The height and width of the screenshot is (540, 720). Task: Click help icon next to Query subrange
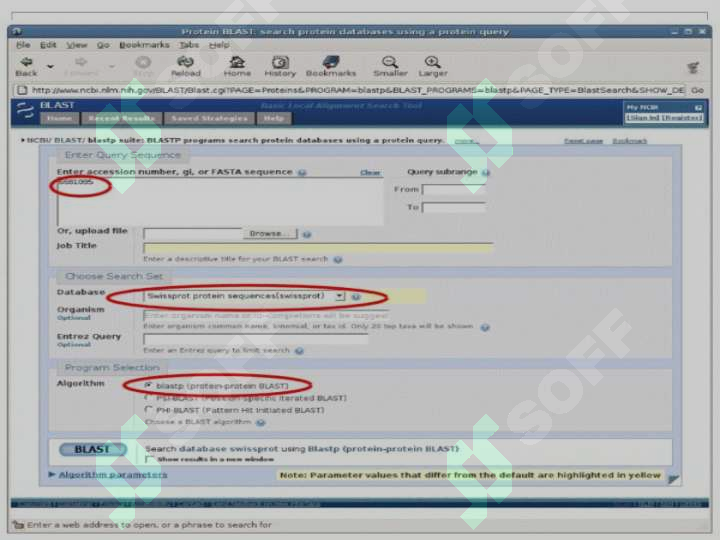486,173
